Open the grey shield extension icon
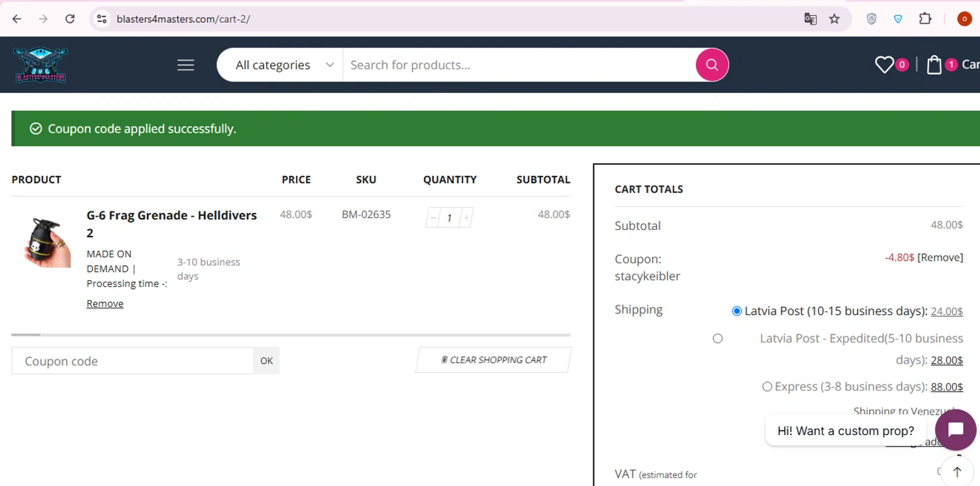The width and height of the screenshot is (980, 486). 872,19
